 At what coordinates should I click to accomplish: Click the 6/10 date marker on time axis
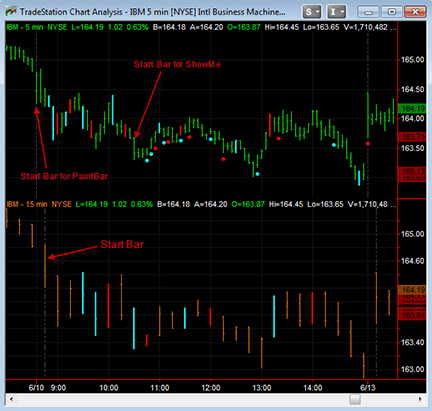point(36,388)
